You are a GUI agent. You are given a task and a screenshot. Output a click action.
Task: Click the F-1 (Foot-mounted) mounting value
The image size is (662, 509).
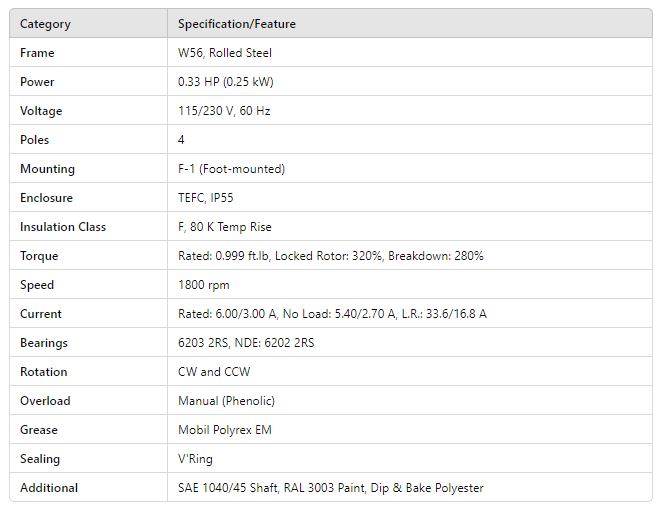pyautogui.click(x=231, y=169)
